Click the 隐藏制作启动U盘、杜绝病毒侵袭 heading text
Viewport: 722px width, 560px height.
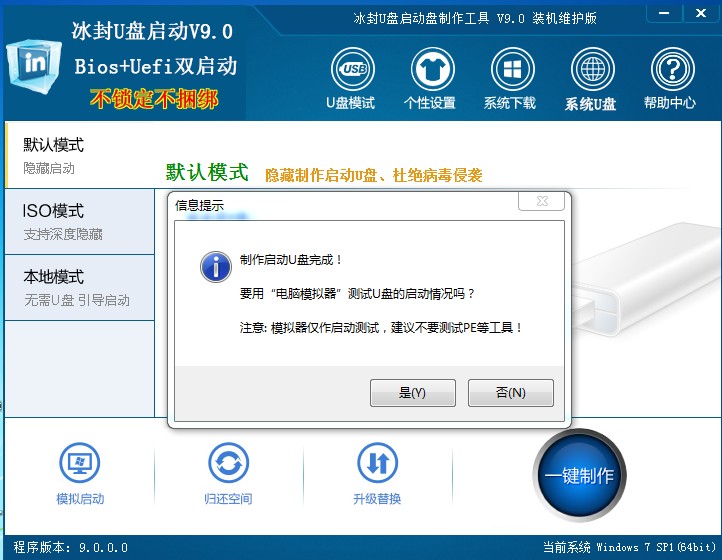pos(374,175)
